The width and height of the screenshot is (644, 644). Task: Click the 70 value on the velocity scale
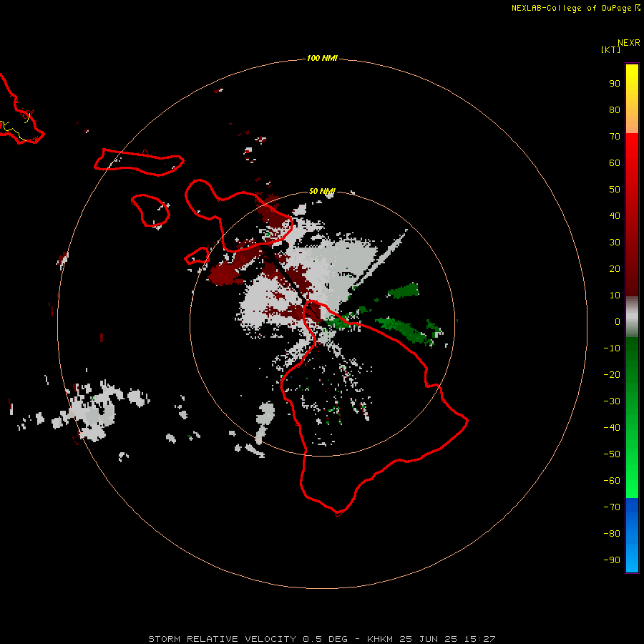[615, 137]
